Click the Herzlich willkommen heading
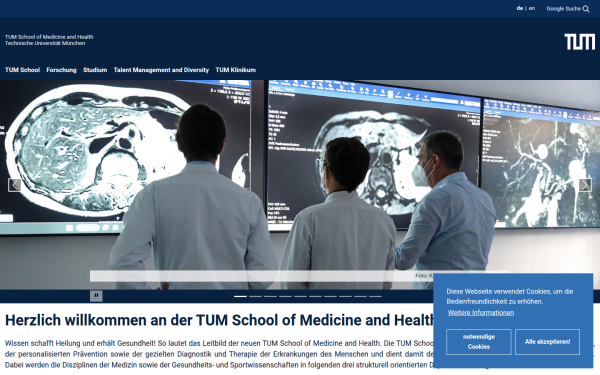 pos(220,320)
